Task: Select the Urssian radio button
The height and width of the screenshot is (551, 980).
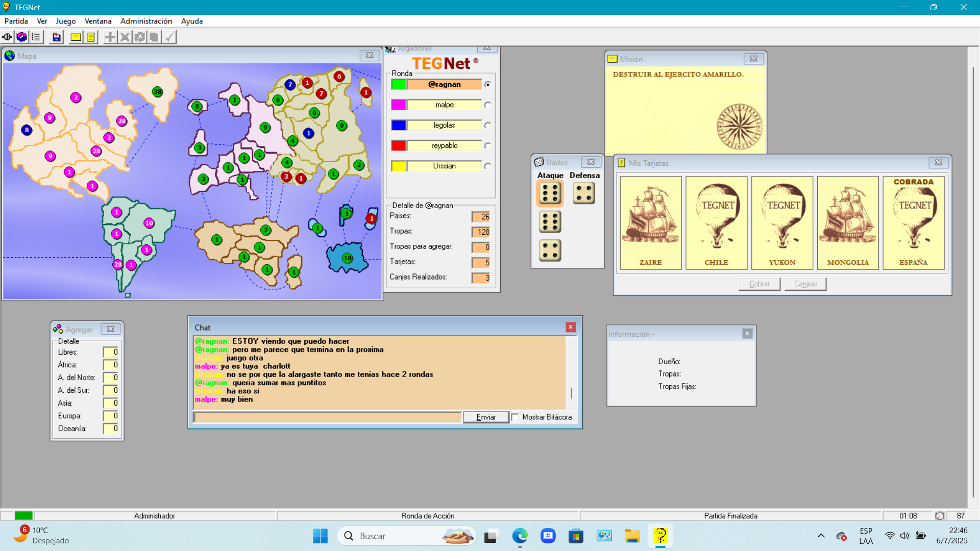Action: pos(487,166)
